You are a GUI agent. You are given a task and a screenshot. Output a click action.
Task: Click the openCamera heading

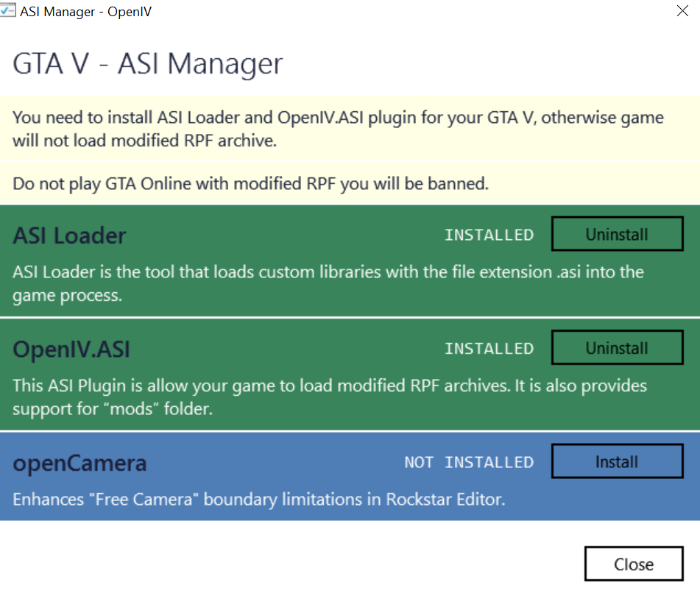(x=79, y=463)
